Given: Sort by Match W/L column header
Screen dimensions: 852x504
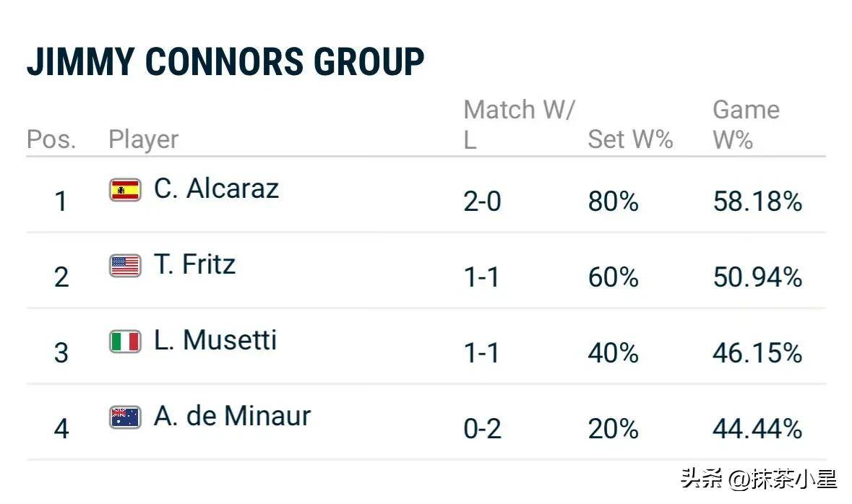Looking at the screenshot, I should 518,124.
